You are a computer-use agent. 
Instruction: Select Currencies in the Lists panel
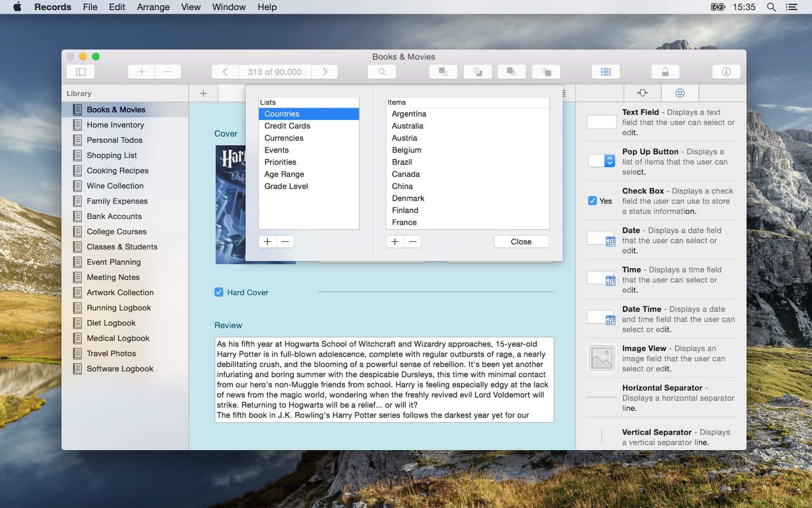(284, 138)
